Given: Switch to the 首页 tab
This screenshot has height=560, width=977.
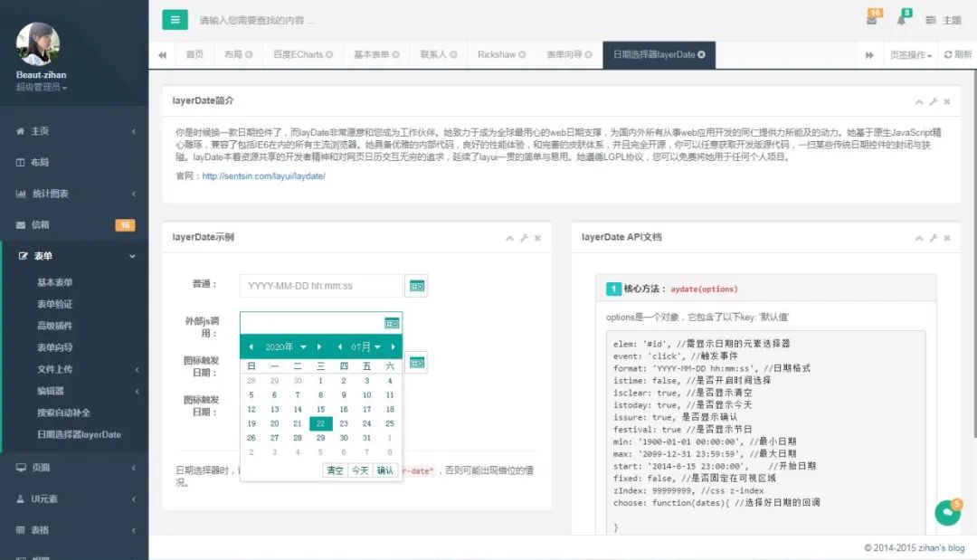Looking at the screenshot, I should tap(194, 55).
